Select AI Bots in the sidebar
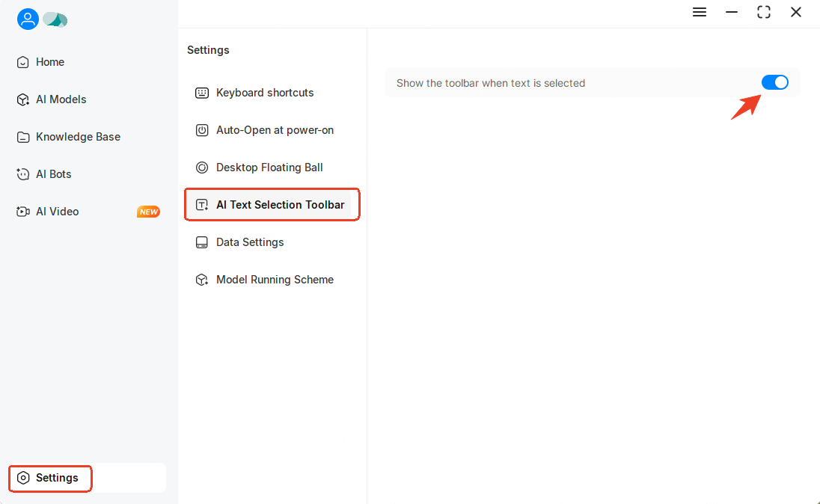Screen dimensions: 820x504 [x=52, y=173]
